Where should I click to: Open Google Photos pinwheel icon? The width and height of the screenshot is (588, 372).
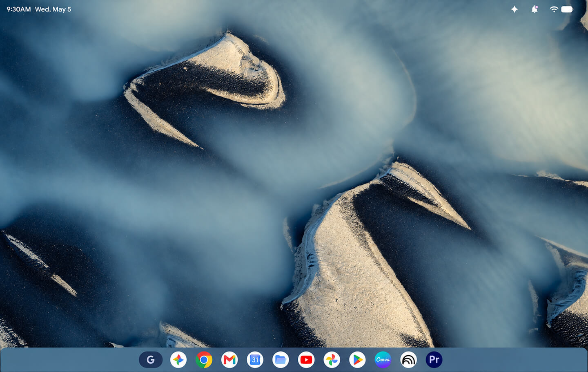click(x=332, y=360)
